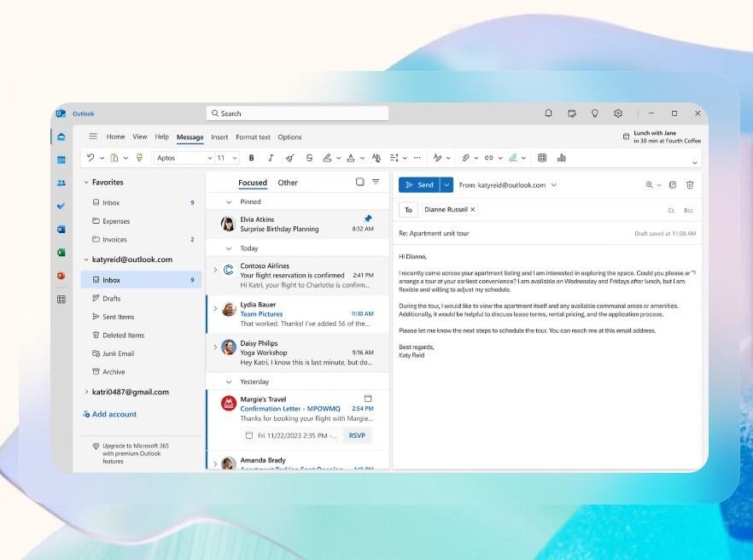Collapse the Favorites folder group
This screenshot has width=753, height=560.
pyautogui.click(x=86, y=183)
